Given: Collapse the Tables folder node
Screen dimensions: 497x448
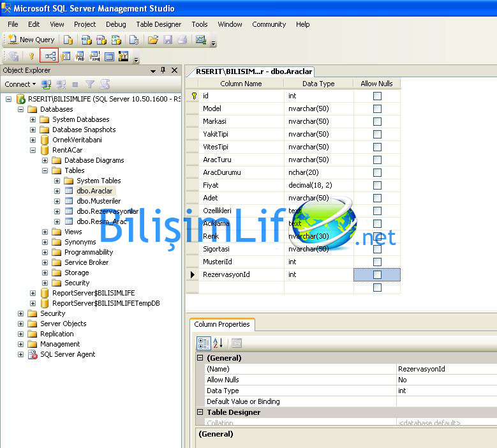Looking at the screenshot, I should (45, 170).
